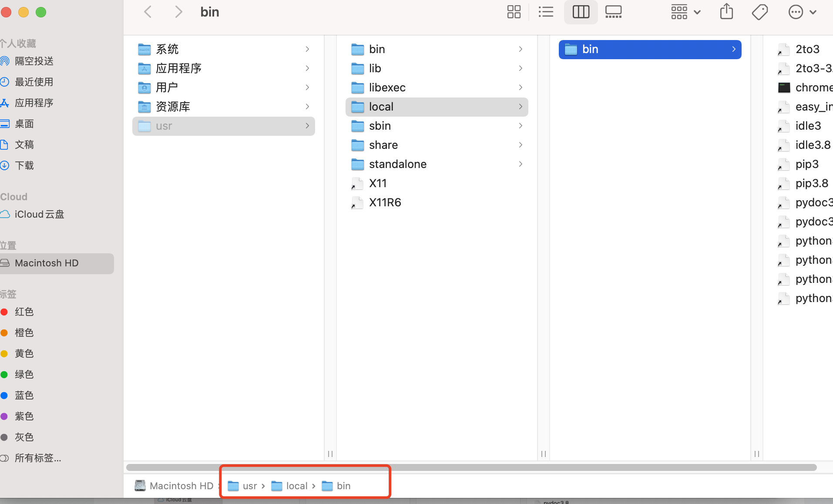This screenshot has height=504, width=833.
Task: Click usr in the breadcrumb path bar
Action: pos(250,486)
